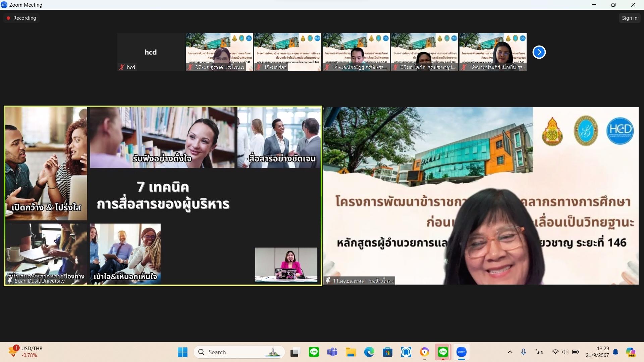Select participant 12 video thumbnail
This screenshot has width=644, height=362.
493,52
